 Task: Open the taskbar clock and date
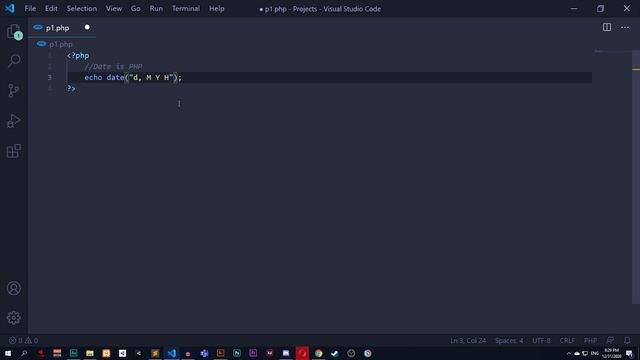(x=611, y=353)
